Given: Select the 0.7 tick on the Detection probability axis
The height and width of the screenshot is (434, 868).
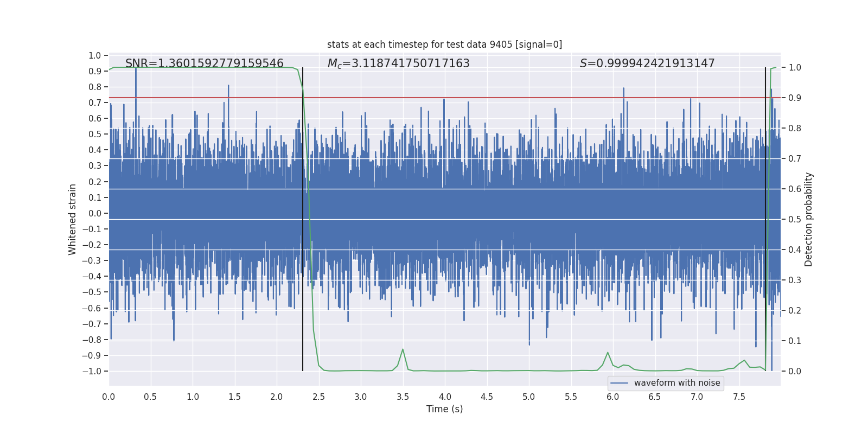Looking at the screenshot, I should point(795,158).
